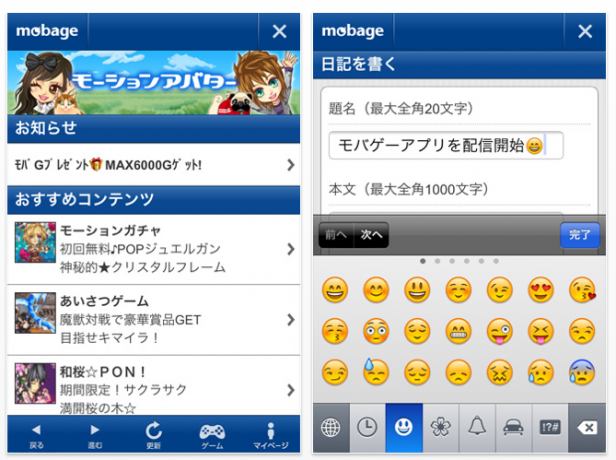Click 本文（最大全角1000文字） label
The height and width of the screenshot is (460, 616).
(x=409, y=189)
